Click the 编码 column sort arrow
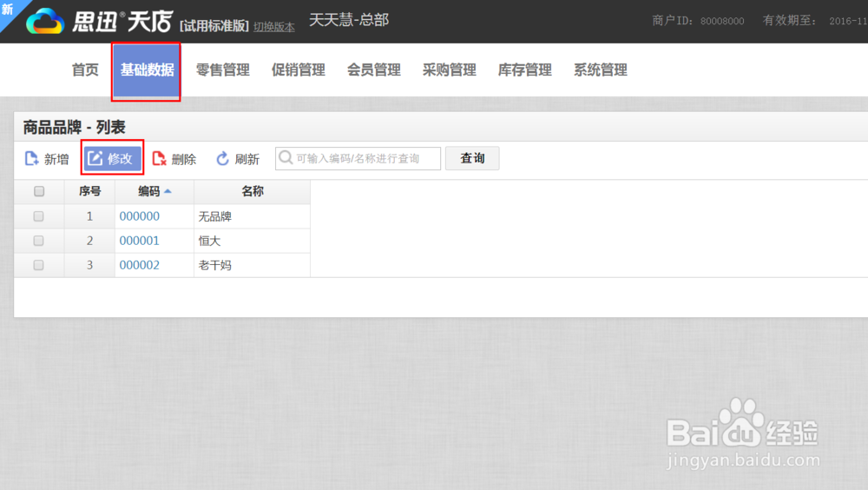Viewport: 868px width, 490px height. pos(168,191)
